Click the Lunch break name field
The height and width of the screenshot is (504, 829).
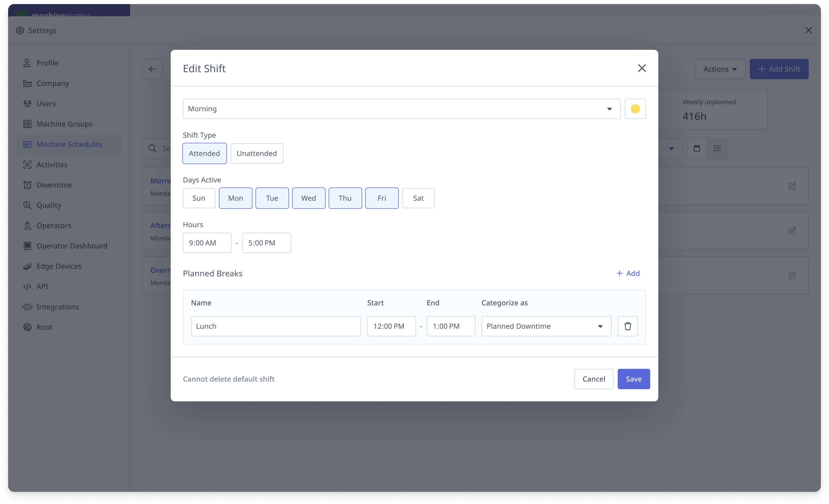coord(276,326)
